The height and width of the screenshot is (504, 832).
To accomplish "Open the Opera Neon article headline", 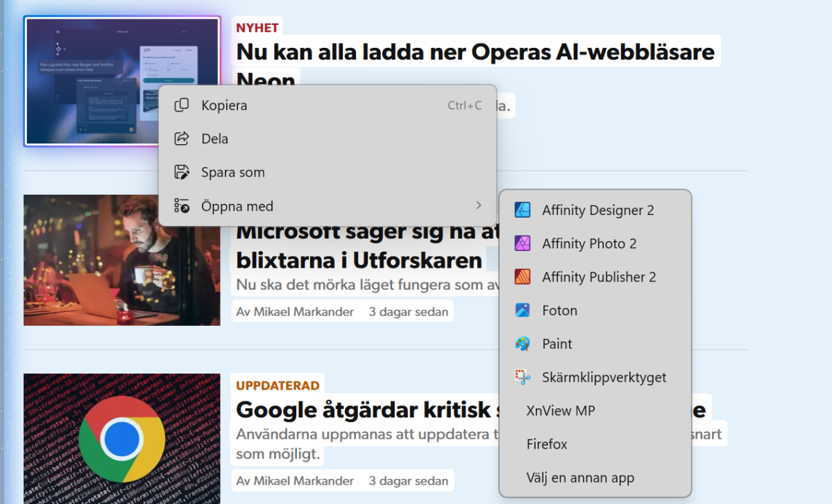I will (475, 52).
